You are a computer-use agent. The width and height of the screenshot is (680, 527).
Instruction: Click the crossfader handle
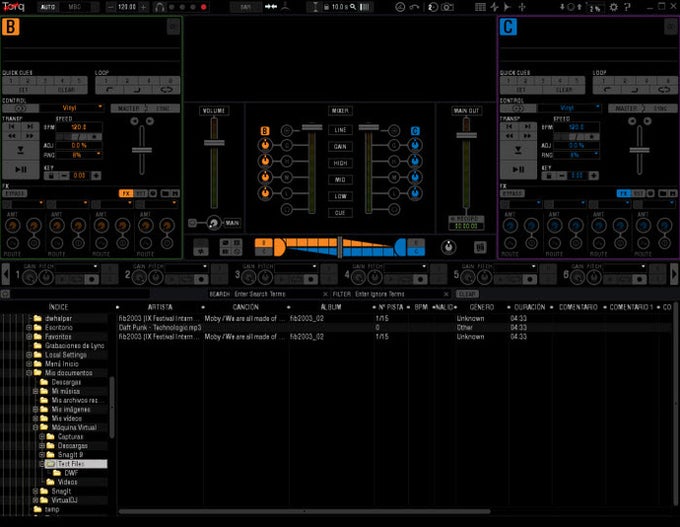tap(340, 247)
